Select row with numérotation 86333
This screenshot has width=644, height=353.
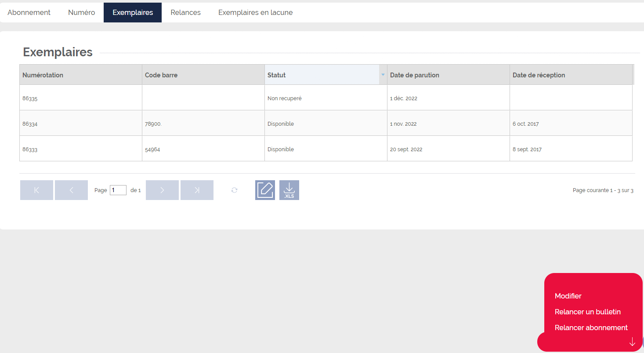tap(326, 149)
